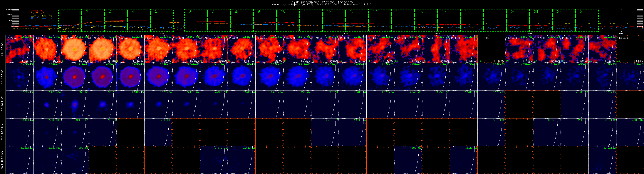Click the 25-100 keV (-27) legend label
Image resolution: width=644 pixels, height=174 pixels.
pyautogui.click(x=43, y=16)
